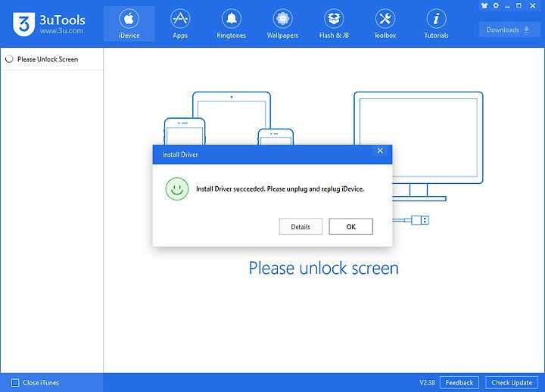Open settings gear in title bar

[x=496, y=5]
